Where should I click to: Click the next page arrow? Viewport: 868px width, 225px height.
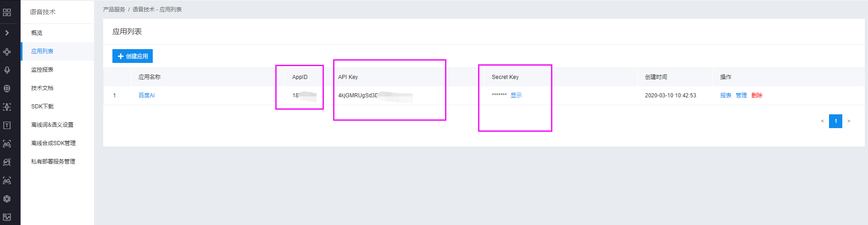(849, 121)
